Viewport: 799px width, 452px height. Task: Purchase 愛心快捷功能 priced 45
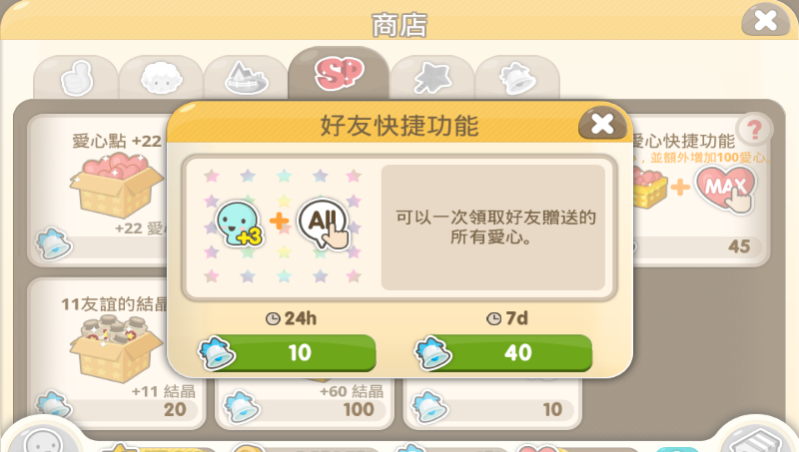click(700, 190)
